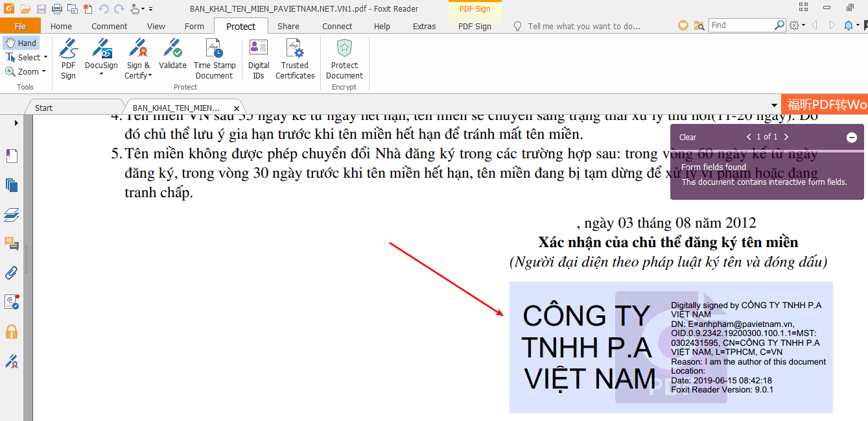The width and height of the screenshot is (868, 421).
Task: Click the heart favorites icon
Action: (x=683, y=25)
